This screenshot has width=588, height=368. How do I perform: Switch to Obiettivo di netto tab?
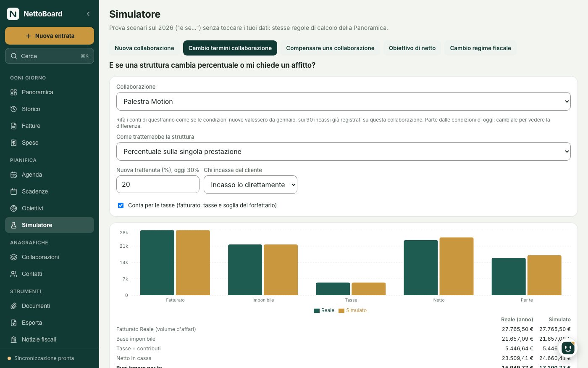coord(412,48)
